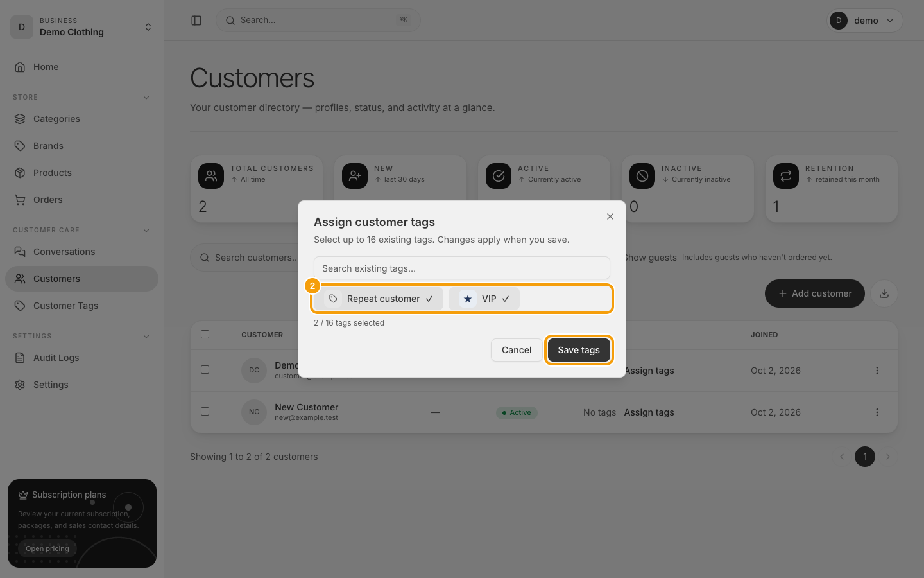Viewport: 924px width, 578px height.
Task: Click the download export icon button
Action: pyautogui.click(x=884, y=293)
